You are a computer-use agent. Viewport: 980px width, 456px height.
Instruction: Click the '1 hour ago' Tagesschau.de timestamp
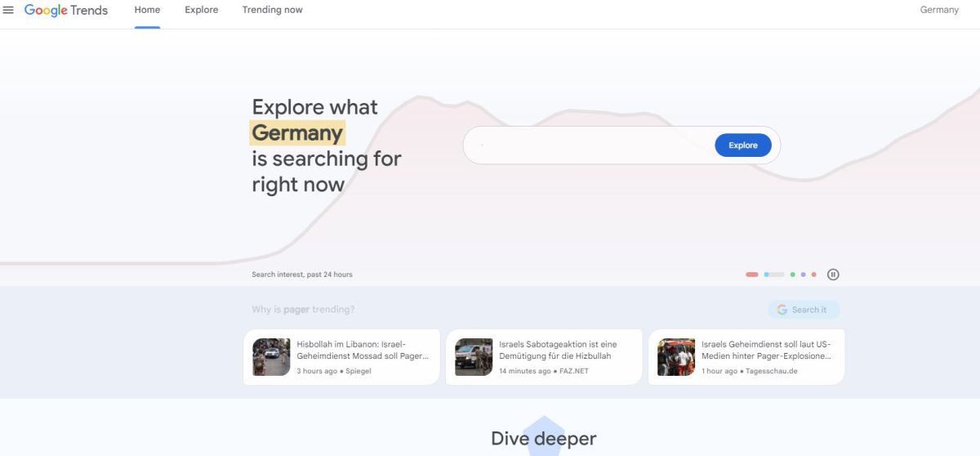click(x=720, y=371)
